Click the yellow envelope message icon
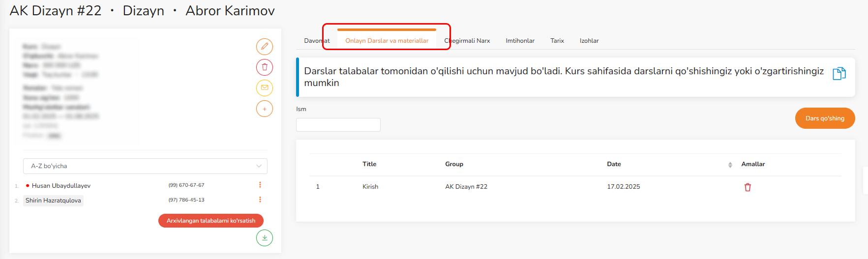Image resolution: width=868 pixels, height=259 pixels. [264, 88]
